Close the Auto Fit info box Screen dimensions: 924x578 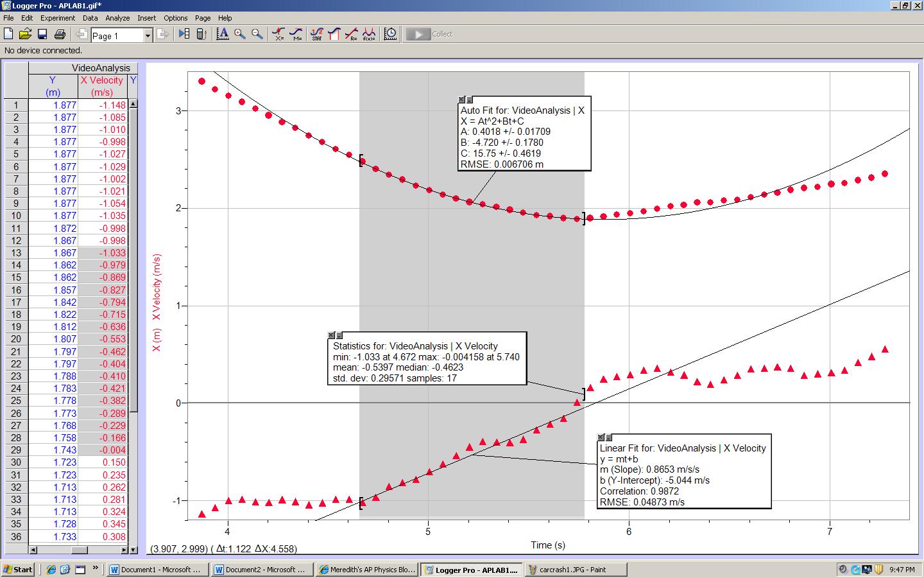click(x=461, y=100)
